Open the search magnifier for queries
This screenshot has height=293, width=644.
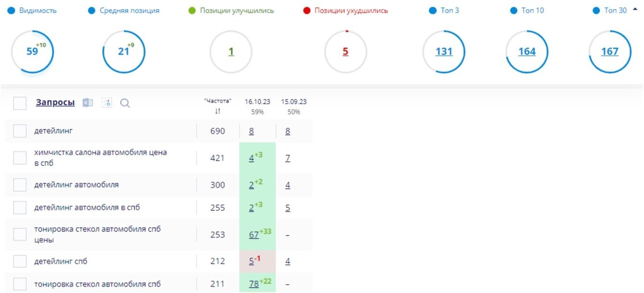[125, 103]
